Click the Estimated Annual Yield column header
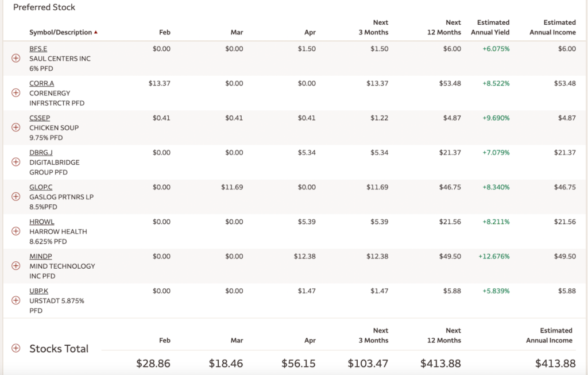This screenshot has height=375, width=588. pyautogui.click(x=490, y=28)
